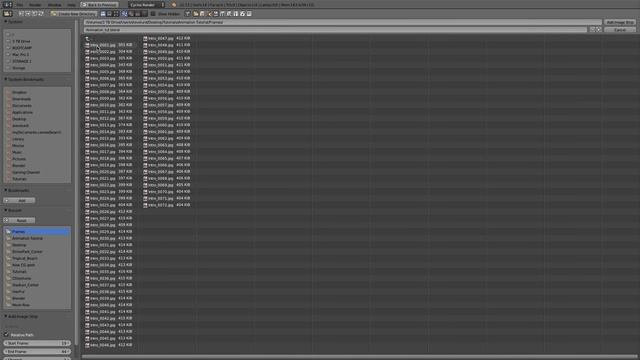This screenshot has height=360, width=640.
Task: Collapse the System Bookmarks panel
Action: pyautogui.click(x=6, y=79)
